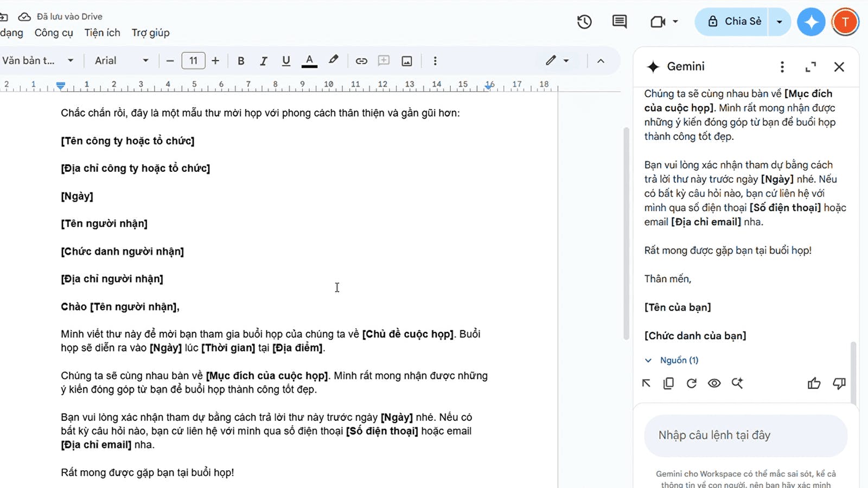Screen dimensions: 868x488
Task: Open editing mode pencil dropdown
Action: tap(557, 61)
